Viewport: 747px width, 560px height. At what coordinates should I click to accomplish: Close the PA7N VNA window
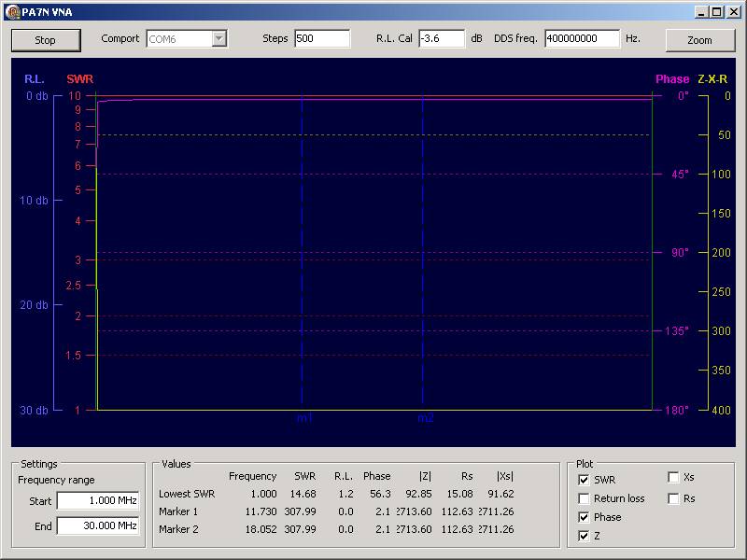coord(733,11)
